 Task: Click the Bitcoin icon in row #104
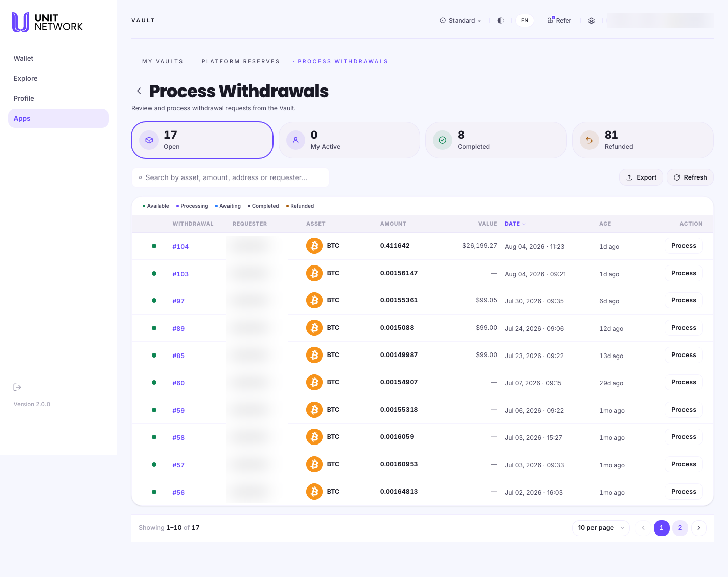pos(314,246)
